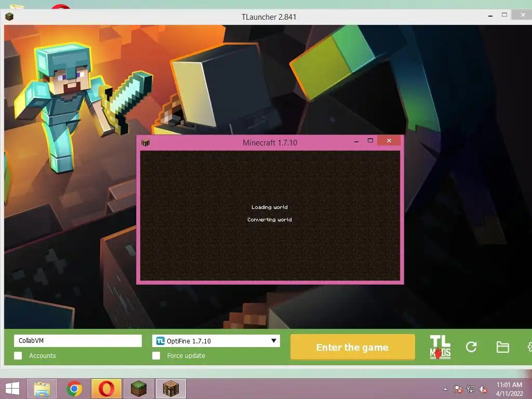Enable the Force update checkbox
This screenshot has height=399, width=532.
click(x=156, y=355)
